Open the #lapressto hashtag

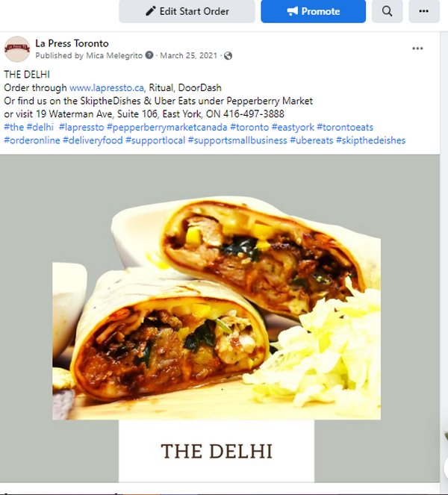81,127
